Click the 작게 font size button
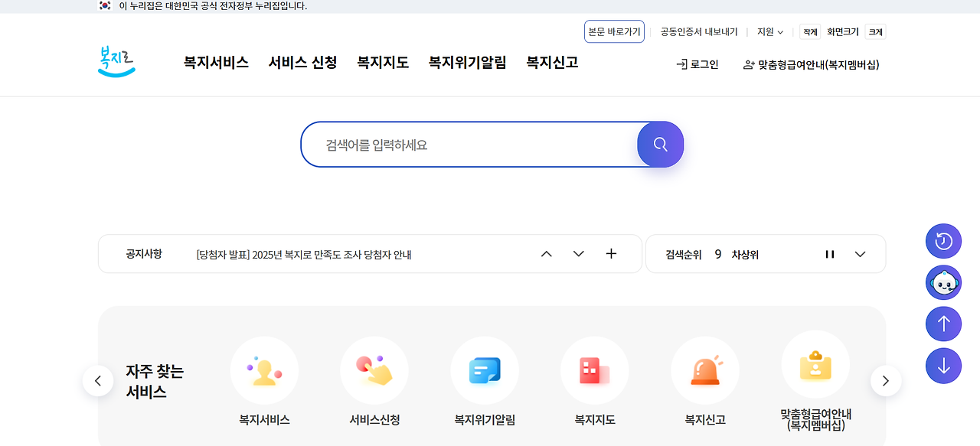 (x=810, y=32)
